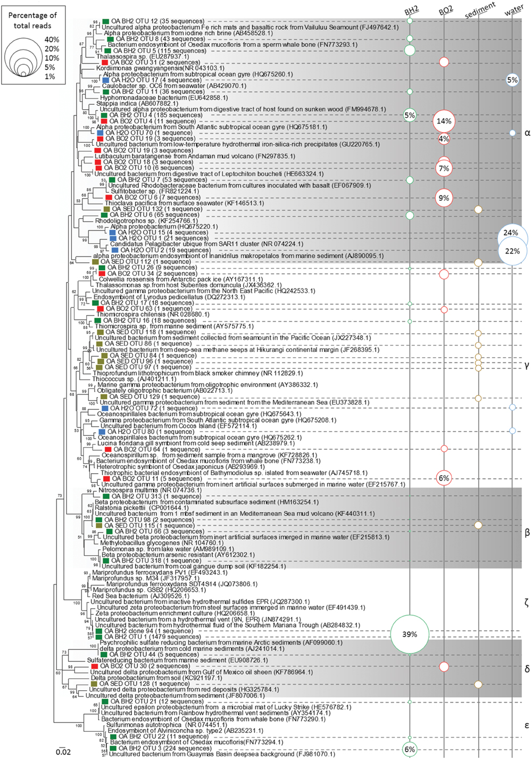532x759 pixels.
Task: Click the BO2 column header
Action: coord(446,11)
